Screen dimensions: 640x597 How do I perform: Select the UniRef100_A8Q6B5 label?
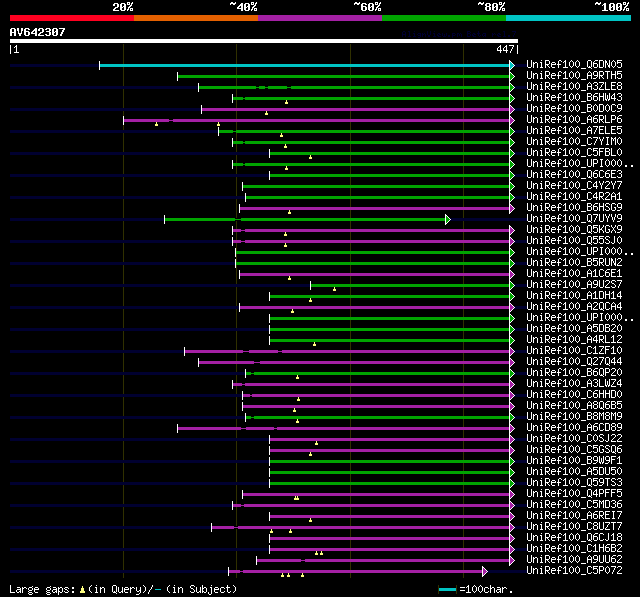(574, 406)
